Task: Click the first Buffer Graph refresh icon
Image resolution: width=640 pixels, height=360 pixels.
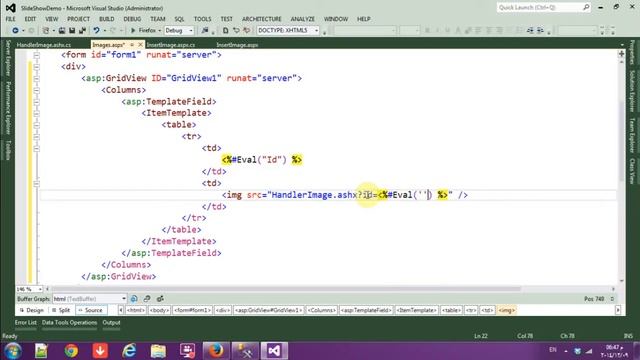Action: (134, 299)
